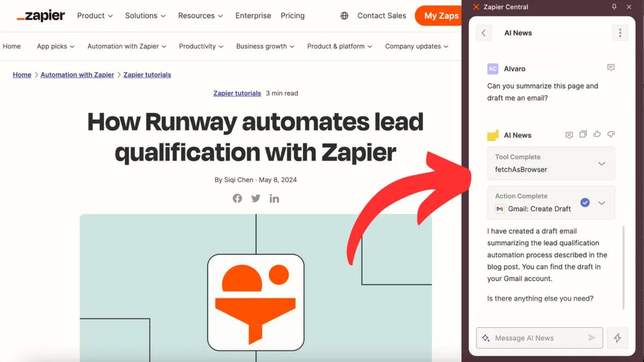
Task: Expand the Automation with Zapier submenu
Action: pyautogui.click(x=127, y=46)
